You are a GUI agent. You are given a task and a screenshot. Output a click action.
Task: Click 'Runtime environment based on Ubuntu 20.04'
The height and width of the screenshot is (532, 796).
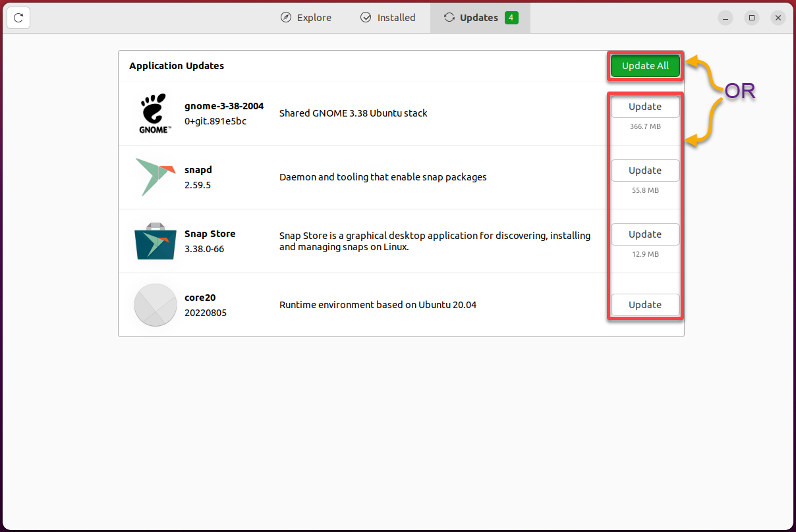click(378, 305)
